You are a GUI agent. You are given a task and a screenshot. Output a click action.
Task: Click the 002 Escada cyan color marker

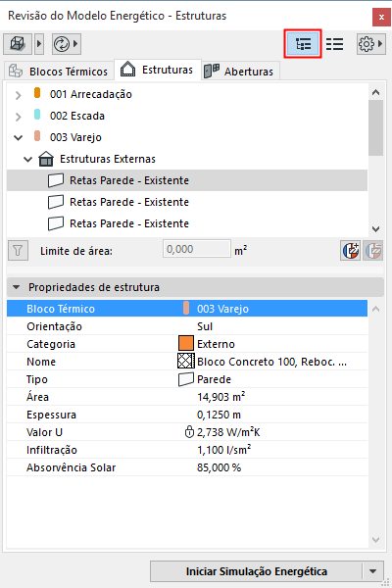click(37, 114)
